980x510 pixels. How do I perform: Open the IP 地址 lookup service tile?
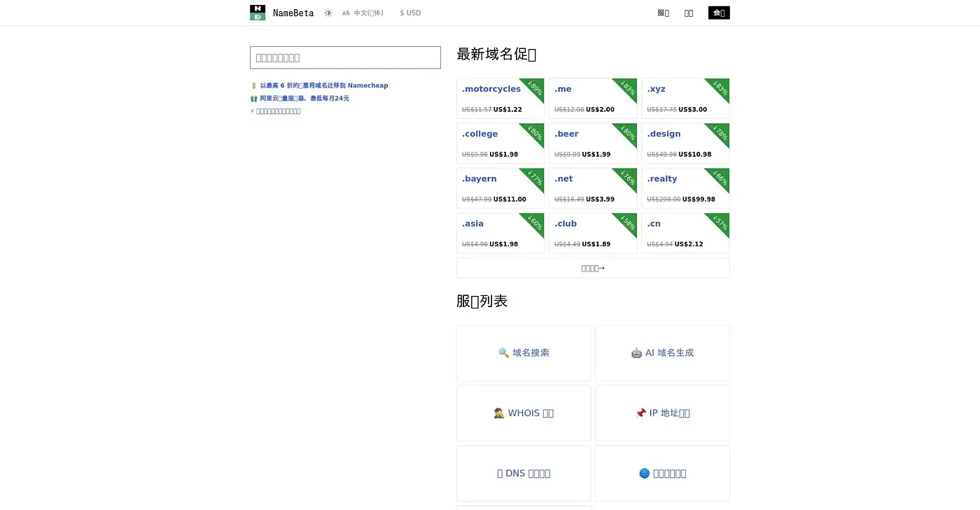coord(662,413)
